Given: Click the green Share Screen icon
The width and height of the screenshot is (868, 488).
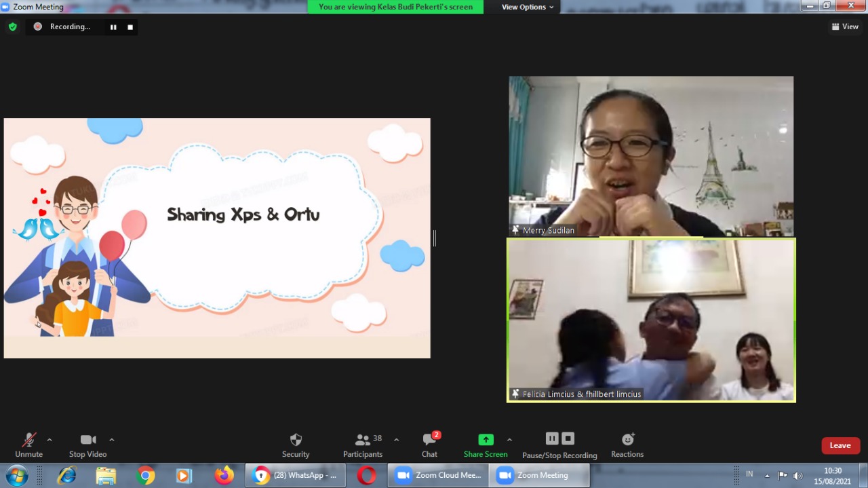Looking at the screenshot, I should coord(486,439).
